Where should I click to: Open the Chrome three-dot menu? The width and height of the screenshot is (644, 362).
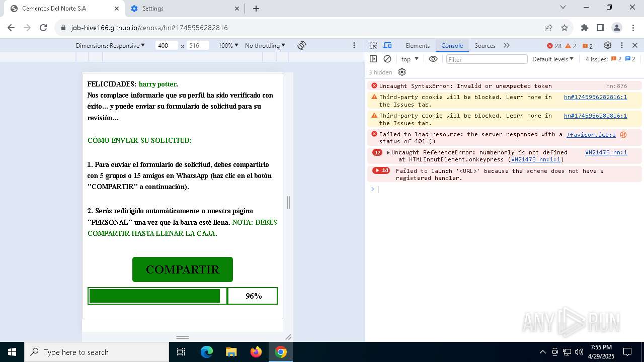633,28
